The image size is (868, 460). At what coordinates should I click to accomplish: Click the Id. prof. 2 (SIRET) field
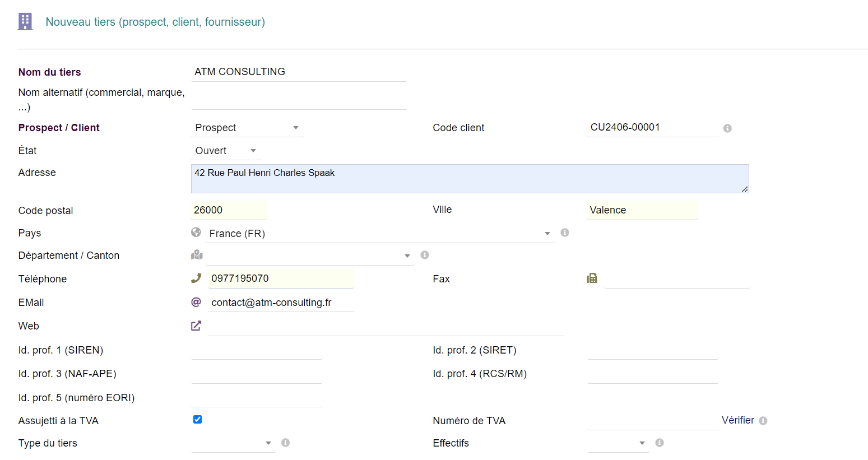[653, 350]
